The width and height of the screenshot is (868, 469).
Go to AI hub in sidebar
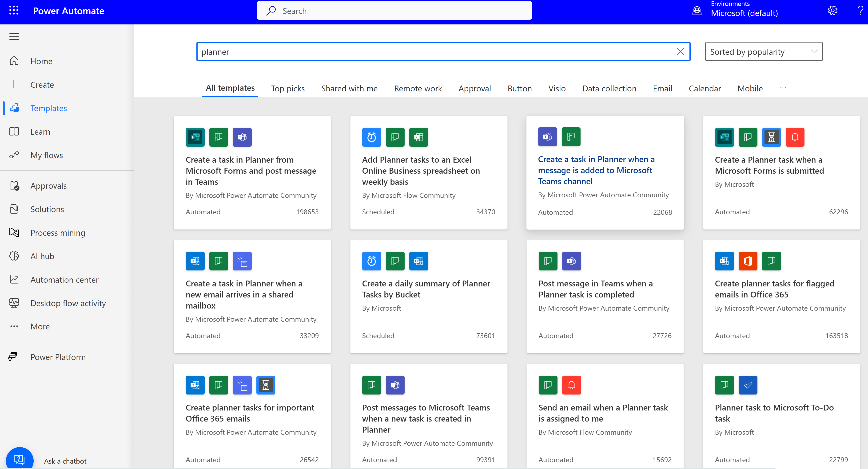coord(42,256)
